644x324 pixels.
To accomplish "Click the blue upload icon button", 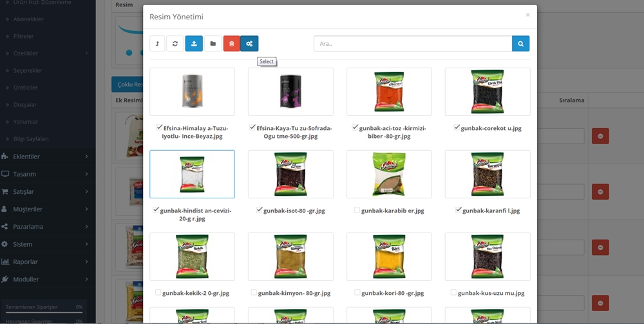I will click(194, 44).
